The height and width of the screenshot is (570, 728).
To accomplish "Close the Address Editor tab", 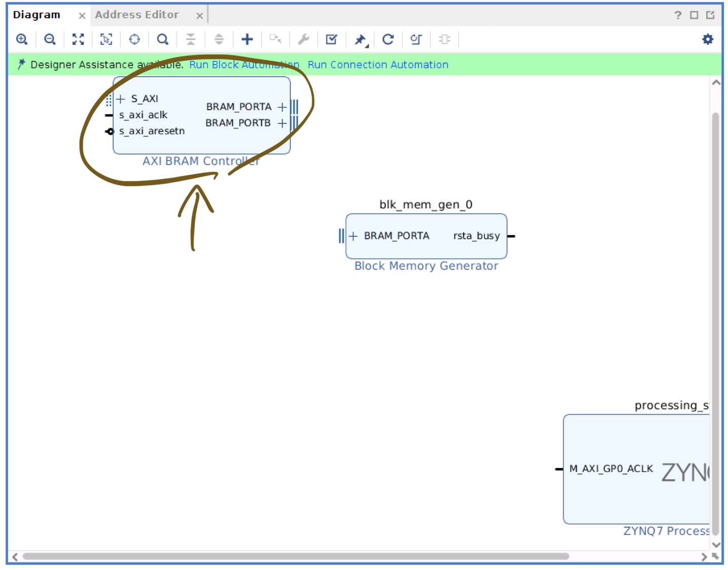I will pyautogui.click(x=200, y=16).
